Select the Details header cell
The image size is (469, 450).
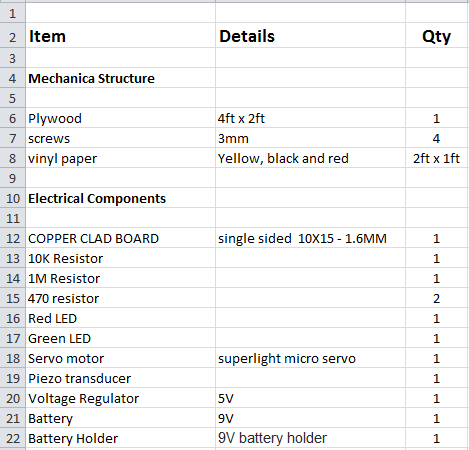(x=310, y=35)
